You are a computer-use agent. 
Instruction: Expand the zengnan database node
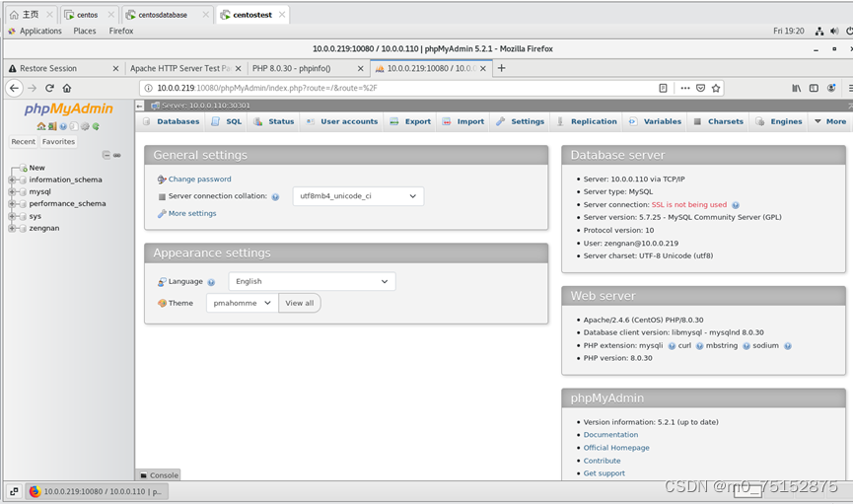(12, 228)
